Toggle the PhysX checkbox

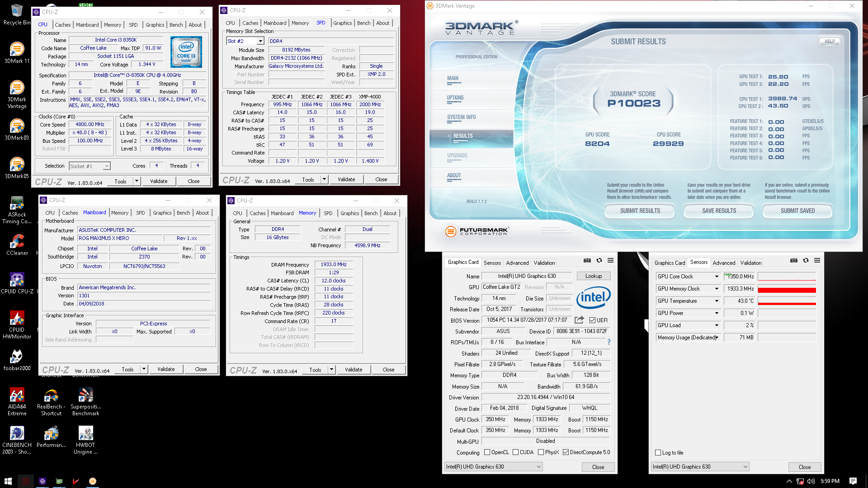(x=541, y=452)
